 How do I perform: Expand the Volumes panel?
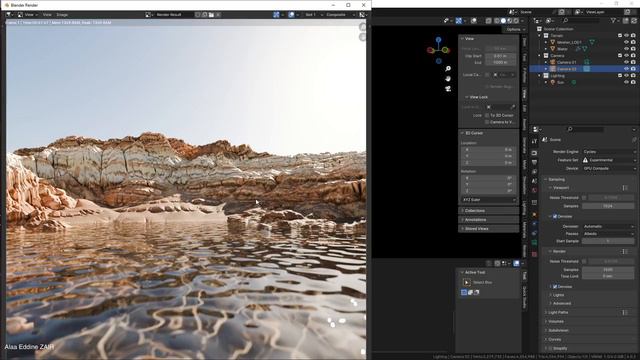click(556, 322)
